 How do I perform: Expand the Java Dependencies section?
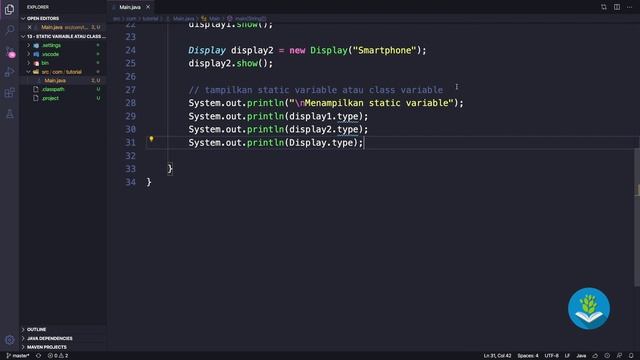[63, 338]
